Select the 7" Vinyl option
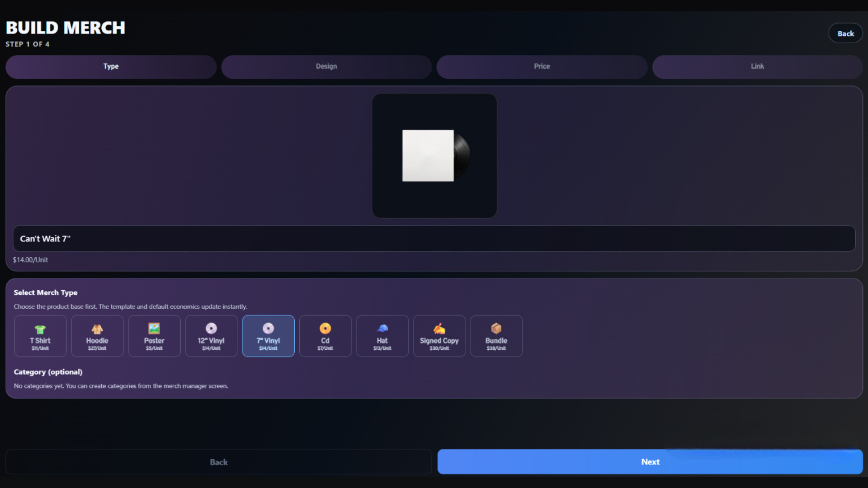The image size is (868, 488). pos(268,336)
